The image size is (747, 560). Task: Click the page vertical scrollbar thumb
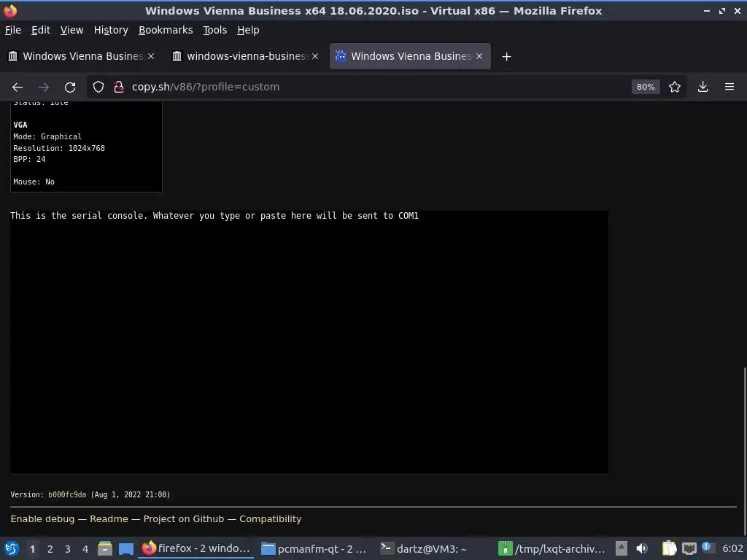point(745,450)
